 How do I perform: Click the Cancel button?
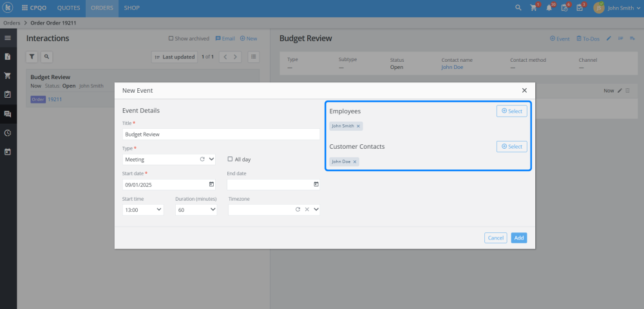[x=495, y=238]
